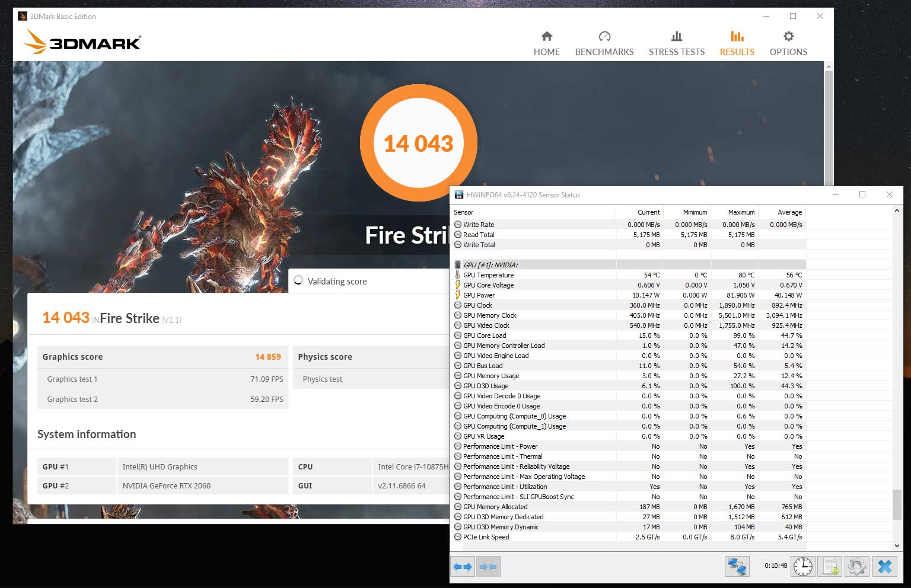Click the Validating score spinner icon
911x588 pixels.
pyautogui.click(x=298, y=280)
